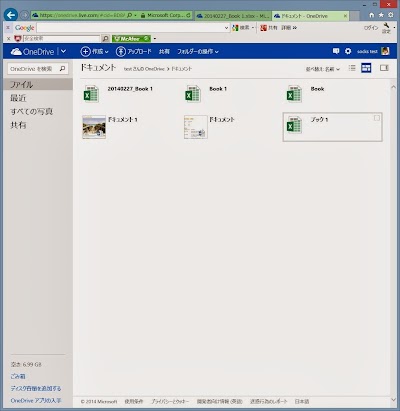The width and height of the screenshot is (400, 411).
Task: Expand the フォルダーの操作 dropdown
Action: coord(198,51)
